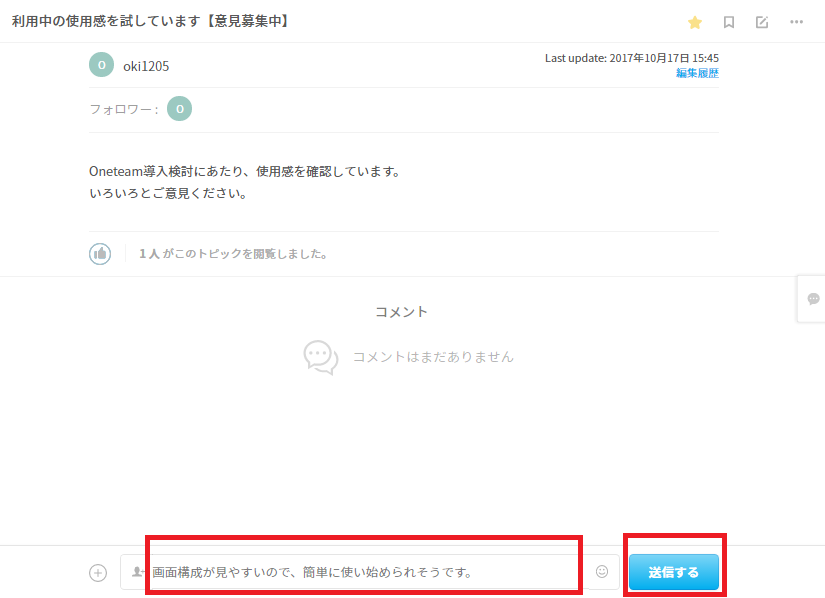
Task: Open the 編集履歴 edit history
Action: coord(696,73)
